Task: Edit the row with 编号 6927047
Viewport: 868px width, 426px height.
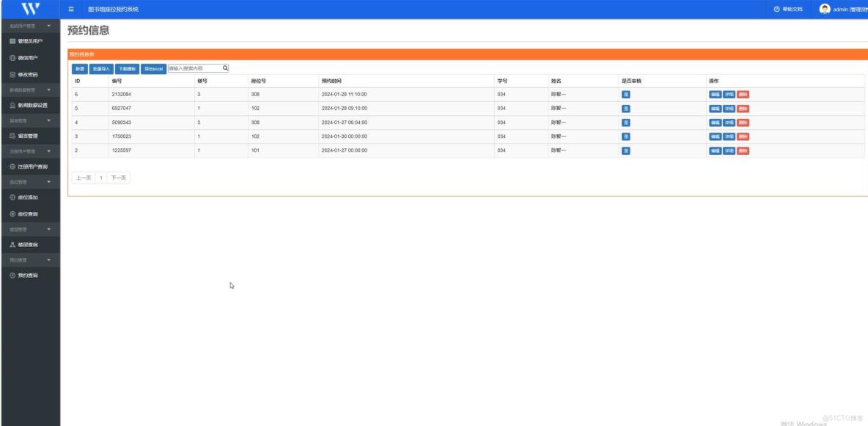Action: pos(716,109)
